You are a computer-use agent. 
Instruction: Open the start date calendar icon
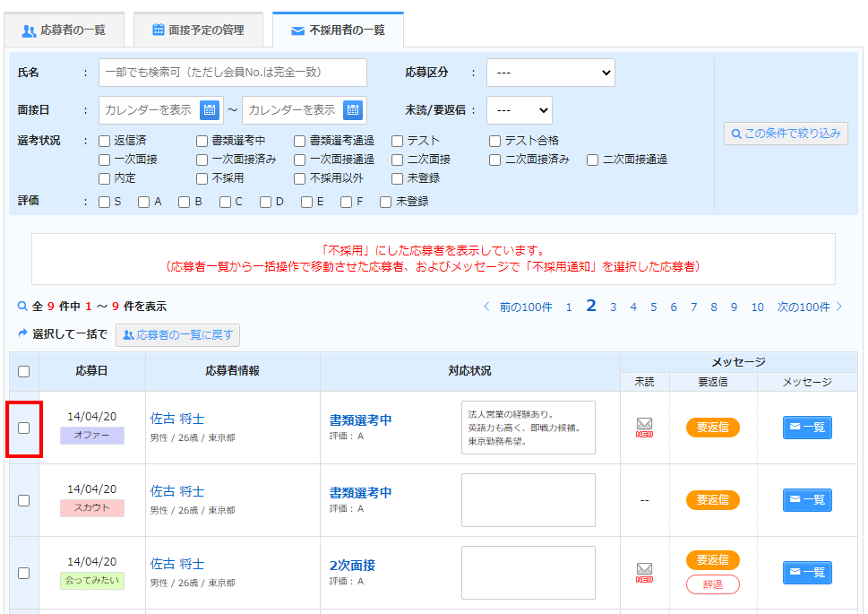tap(210, 109)
